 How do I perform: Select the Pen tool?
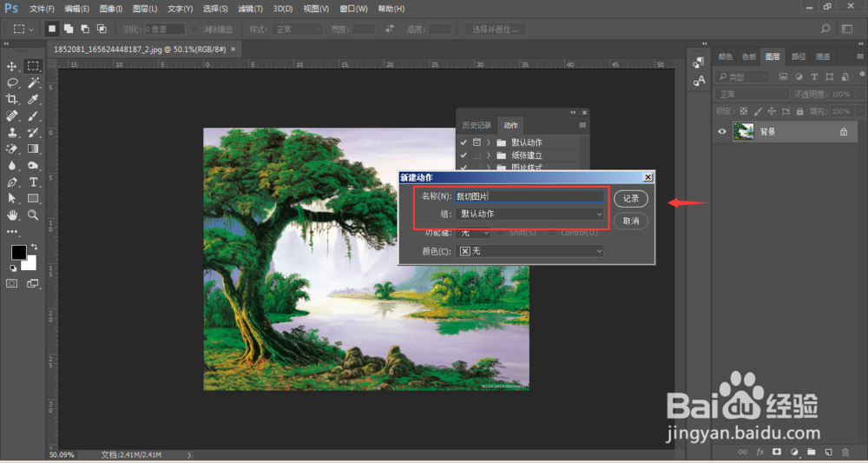point(11,182)
